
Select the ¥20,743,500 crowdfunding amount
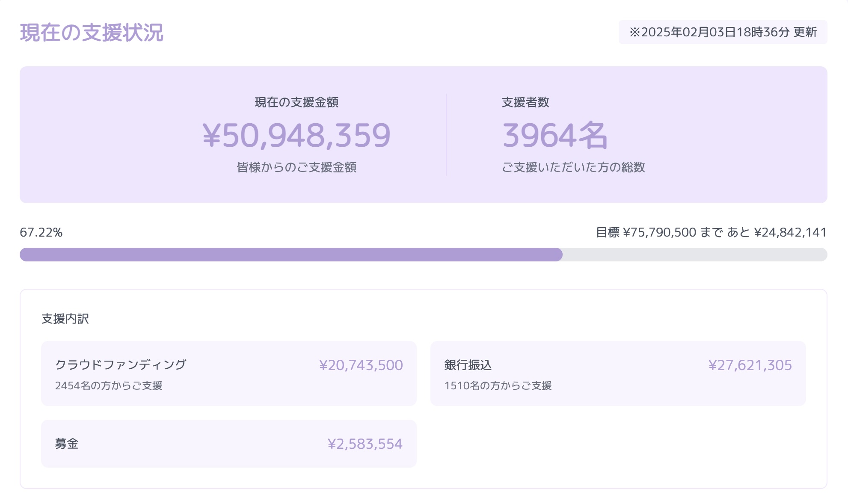pos(361,365)
